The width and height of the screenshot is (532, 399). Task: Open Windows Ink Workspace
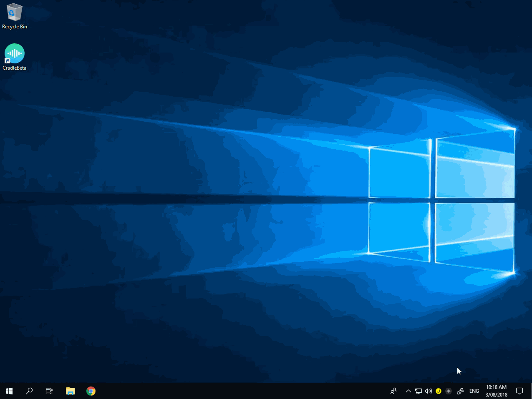click(460, 391)
